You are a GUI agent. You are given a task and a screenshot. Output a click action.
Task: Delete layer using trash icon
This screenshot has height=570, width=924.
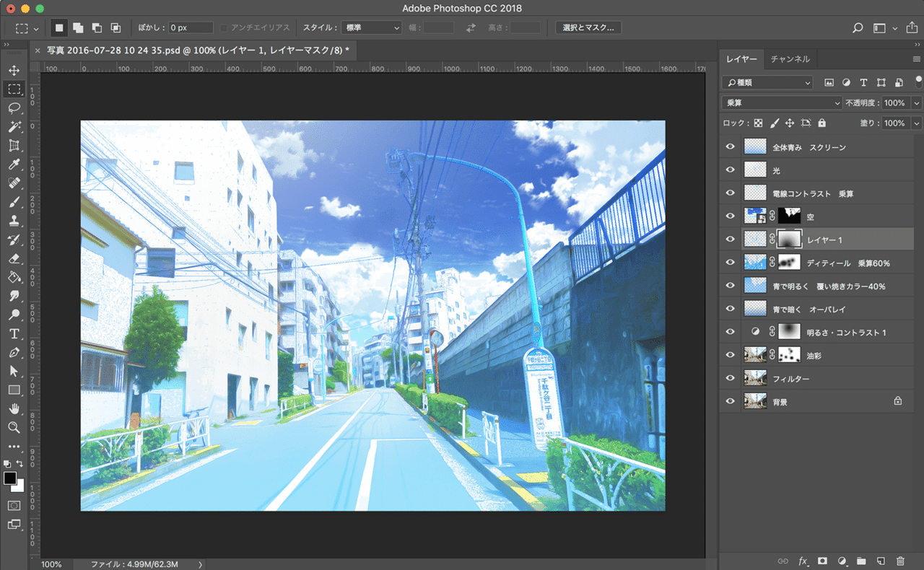[900, 561]
